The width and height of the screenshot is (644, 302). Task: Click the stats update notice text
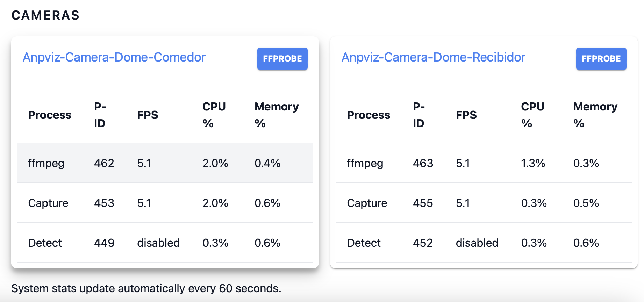click(x=146, y=288)
